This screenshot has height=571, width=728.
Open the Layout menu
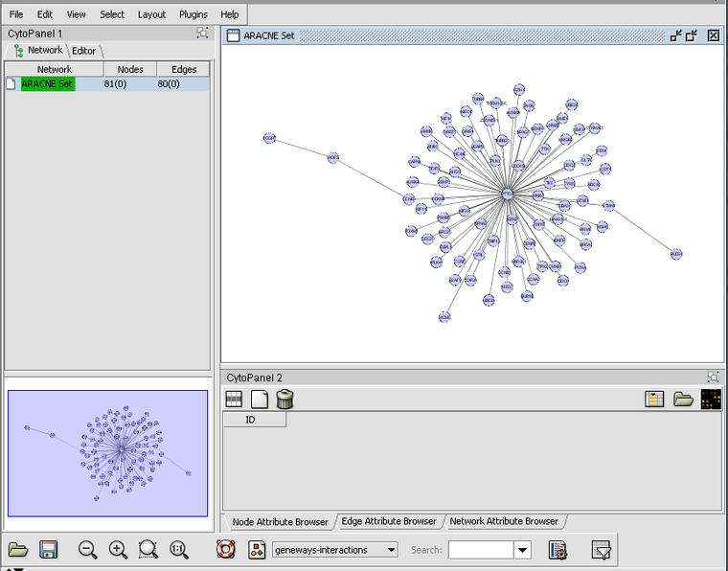(x=151, y=14)
